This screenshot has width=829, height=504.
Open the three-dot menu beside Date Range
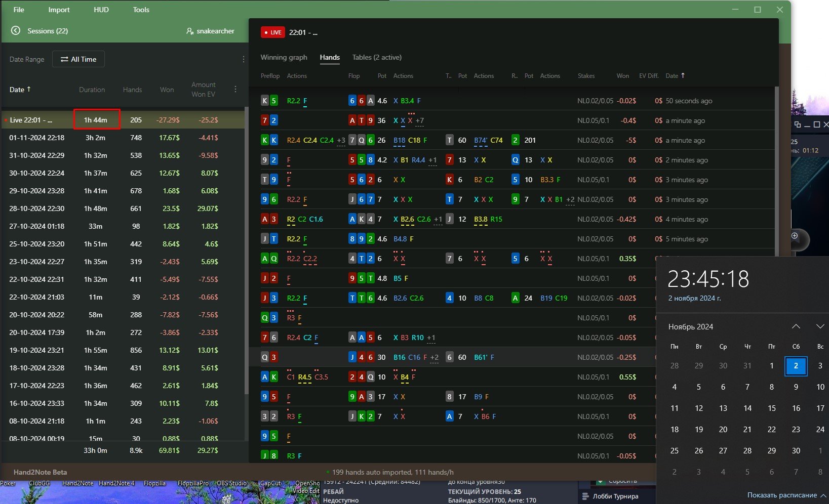point(244,59)
